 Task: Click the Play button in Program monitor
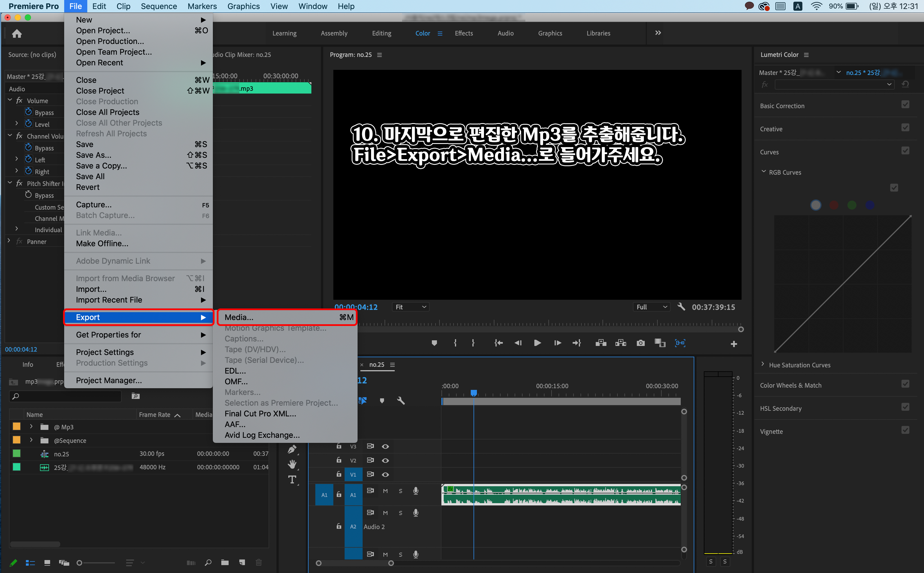(x=537, y=343)
